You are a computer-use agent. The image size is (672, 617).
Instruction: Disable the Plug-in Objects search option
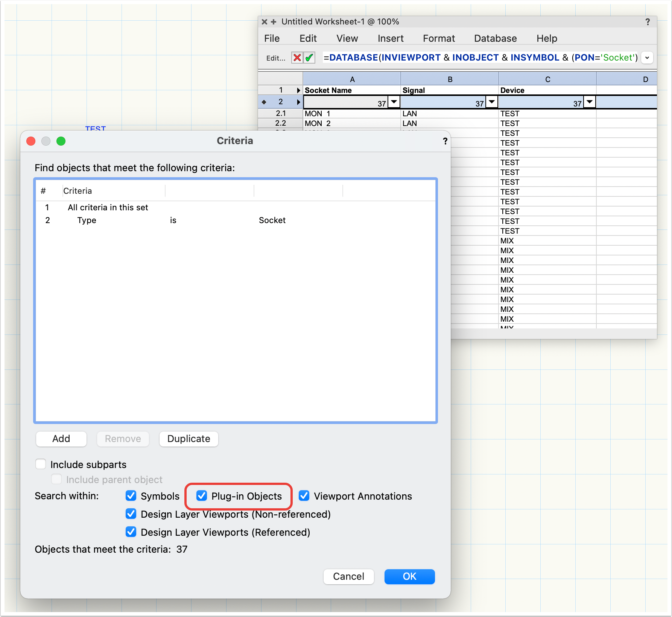[x=202, y=496]
